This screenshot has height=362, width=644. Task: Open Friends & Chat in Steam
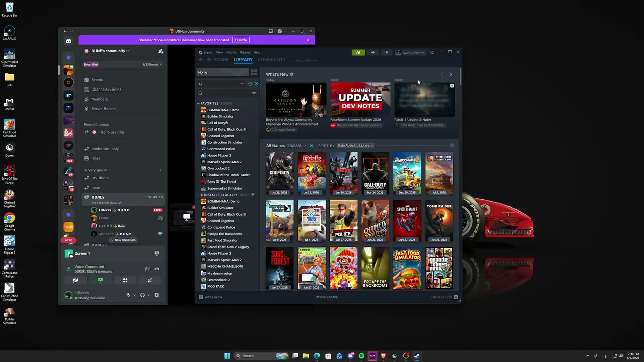click(x=445, y=297)
